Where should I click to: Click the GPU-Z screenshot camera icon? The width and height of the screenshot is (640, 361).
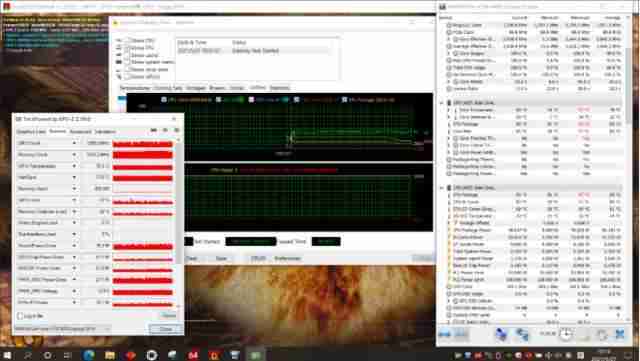[x=154, y=130]
